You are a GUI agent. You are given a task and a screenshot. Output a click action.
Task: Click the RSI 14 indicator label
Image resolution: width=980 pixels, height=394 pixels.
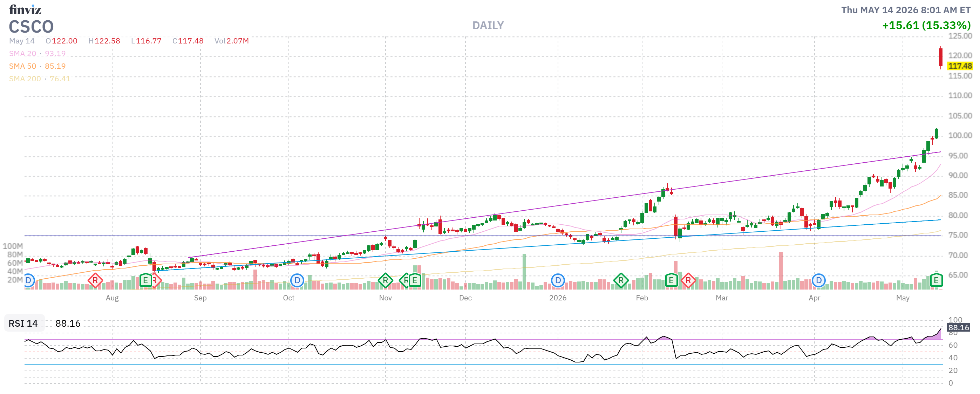[23, 323]
